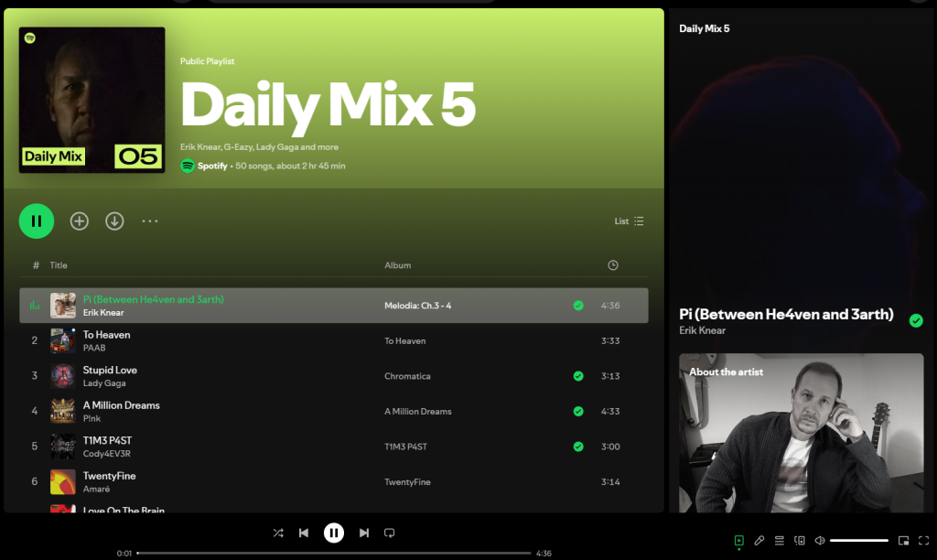937x560 pixels.
Task: Adjust the volume slider
Action: tap(858, 540)
